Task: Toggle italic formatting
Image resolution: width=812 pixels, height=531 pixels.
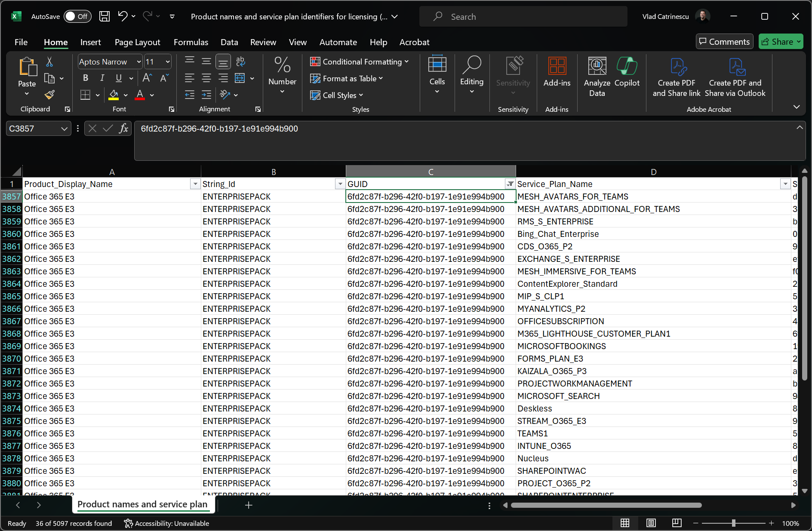Action: (102, 78)
